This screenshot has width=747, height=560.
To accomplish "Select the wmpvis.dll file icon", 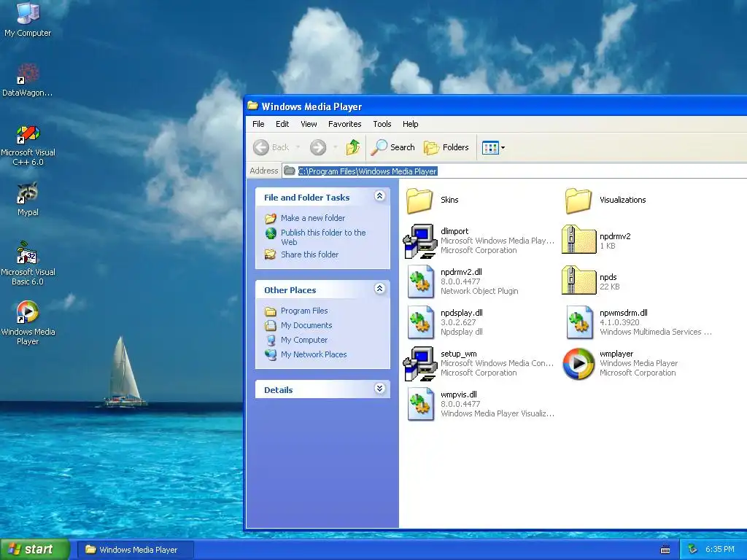I will coord(421,404).
